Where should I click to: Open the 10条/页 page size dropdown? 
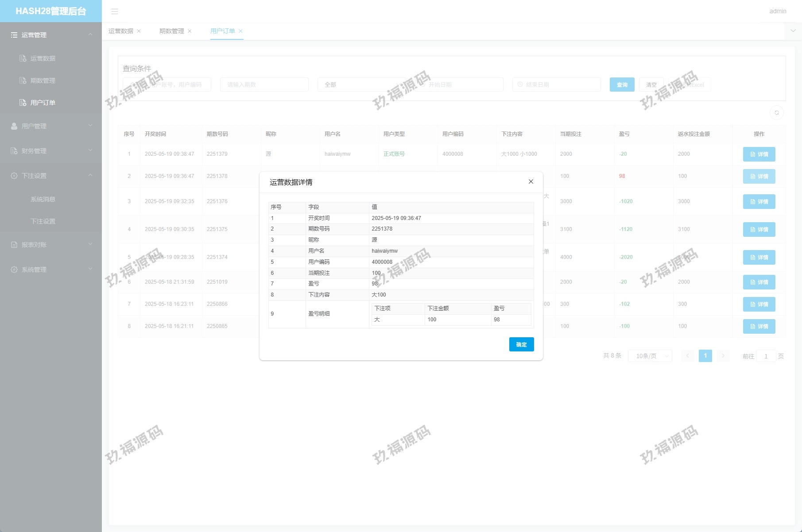click(x=650, y=356)
